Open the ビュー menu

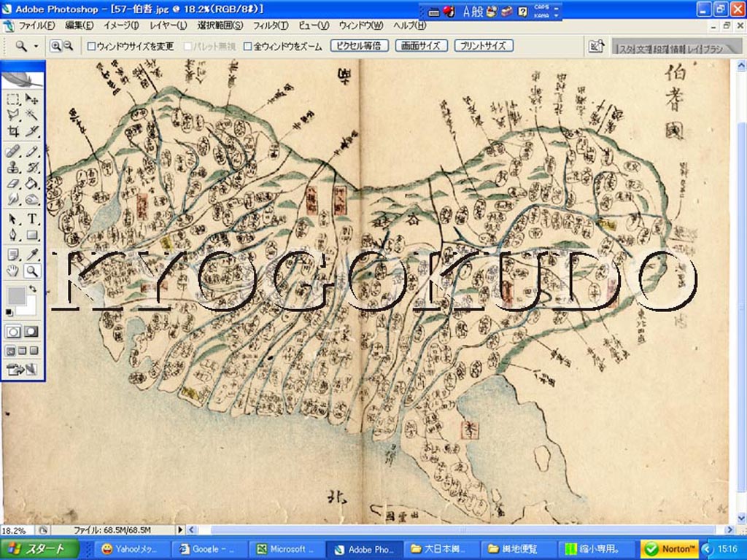pos(314,26)
